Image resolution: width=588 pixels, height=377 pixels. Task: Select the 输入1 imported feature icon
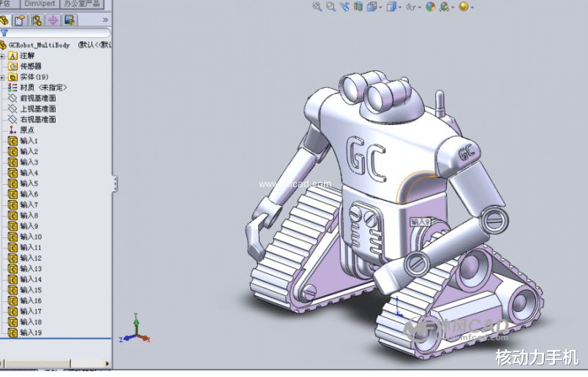12,141
